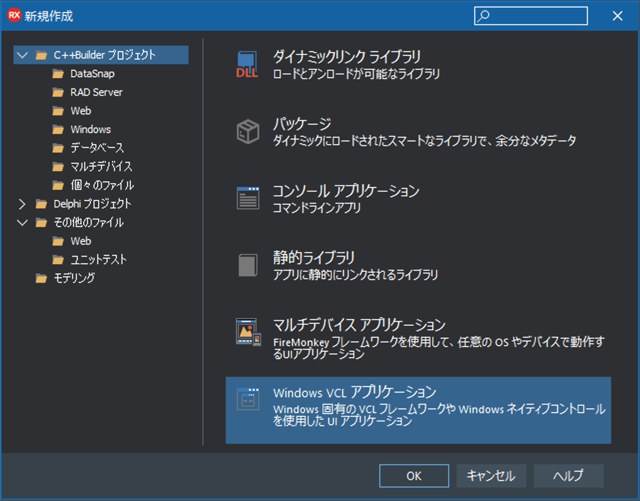The image size is (640, 501).
Task: Collapse the その他のファイル node
Action: coord(22,223)
